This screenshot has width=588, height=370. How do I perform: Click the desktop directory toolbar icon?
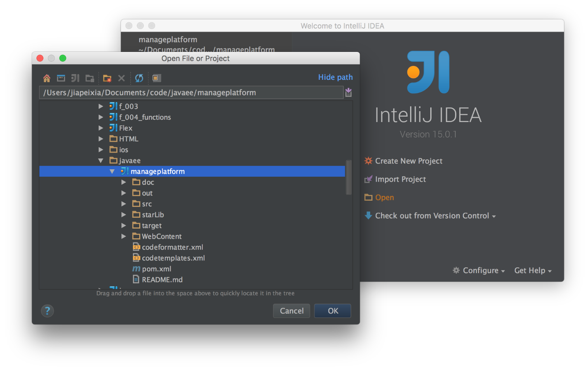pyautogui.click(x=61, y=78)
